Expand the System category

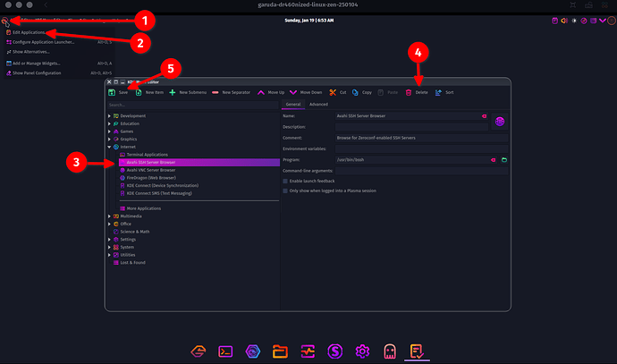click(109, 248)
